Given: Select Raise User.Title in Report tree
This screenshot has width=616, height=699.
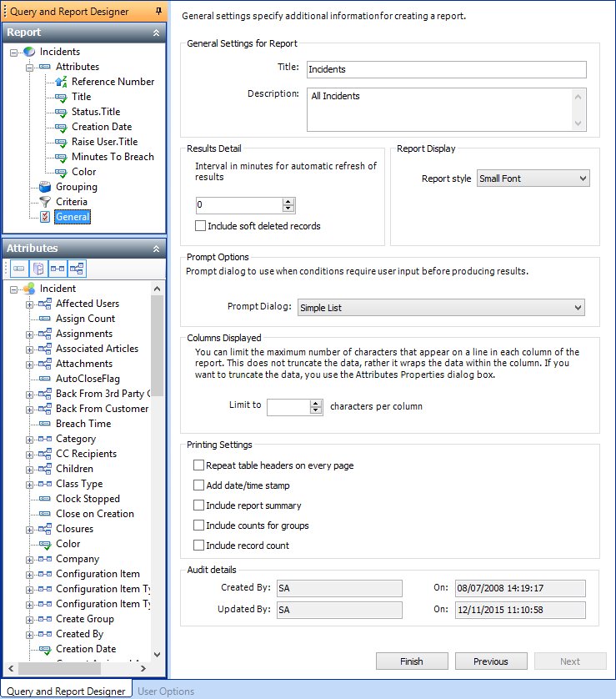Looking at the screenshot, I should pyautogui.click(x=105, y=142).
